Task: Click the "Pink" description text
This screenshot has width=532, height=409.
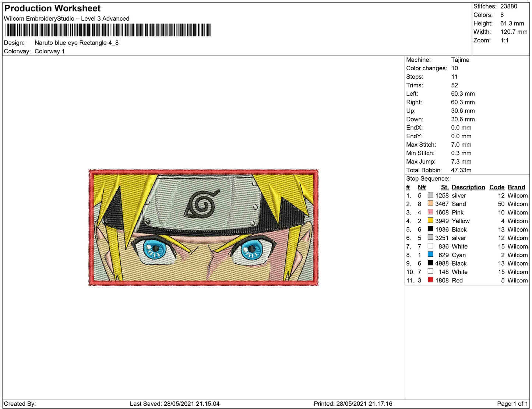Action: click(x=458, y=213)
